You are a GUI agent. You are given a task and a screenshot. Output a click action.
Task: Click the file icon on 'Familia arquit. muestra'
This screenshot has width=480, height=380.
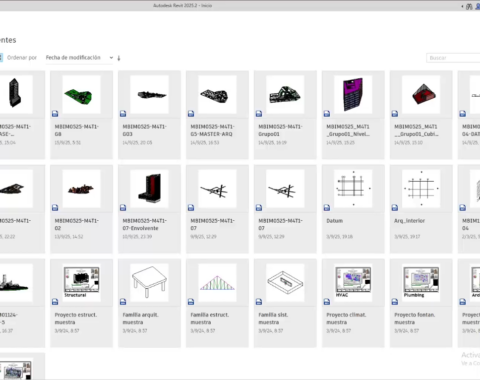123,302
